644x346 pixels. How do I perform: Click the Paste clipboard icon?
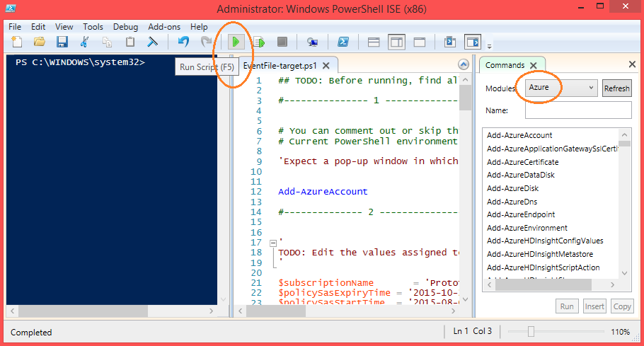(x=130, y=42)
